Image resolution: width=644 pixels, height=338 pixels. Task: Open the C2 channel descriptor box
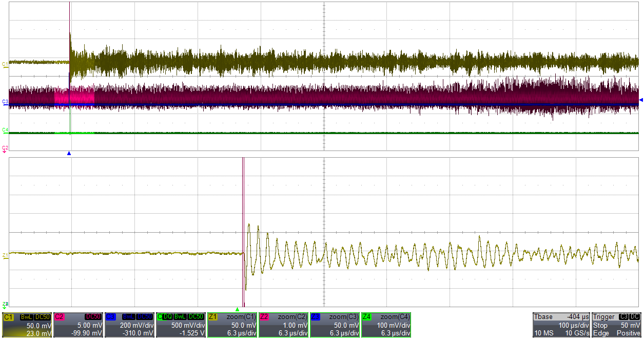click(78, 325)
